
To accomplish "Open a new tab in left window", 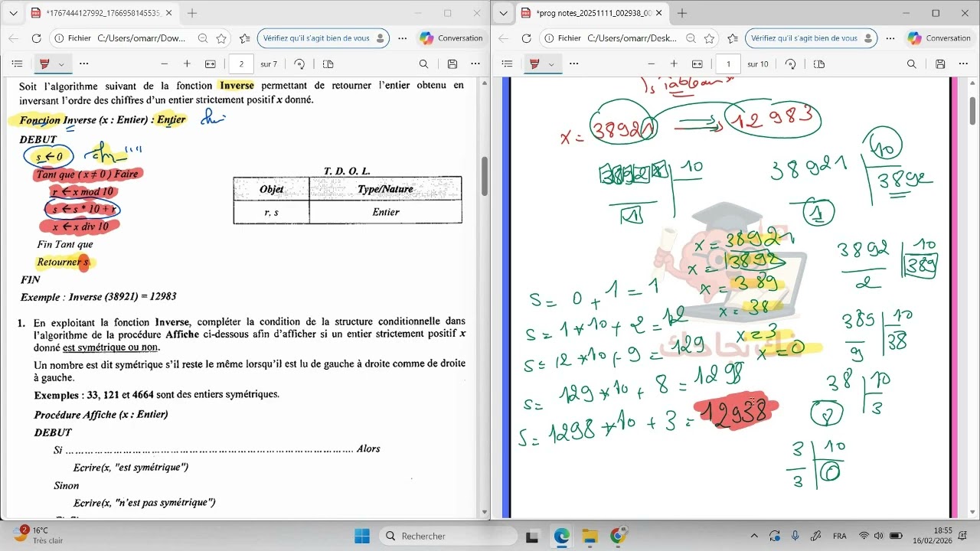I will pos(192,13).
